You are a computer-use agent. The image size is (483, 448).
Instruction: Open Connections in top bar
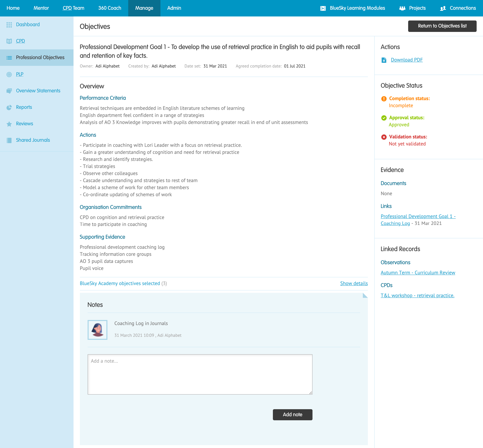(x=463, y=8)
